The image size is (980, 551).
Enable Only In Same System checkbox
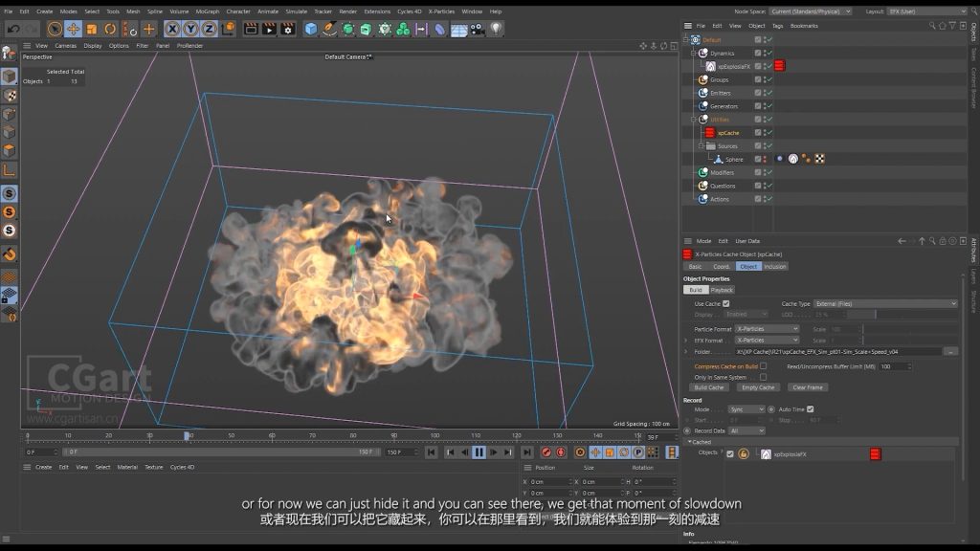(763, 377)
